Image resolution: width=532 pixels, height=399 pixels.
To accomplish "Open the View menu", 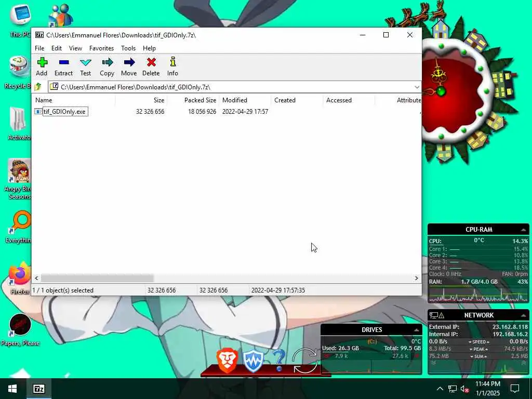I will tap(75, 48).
